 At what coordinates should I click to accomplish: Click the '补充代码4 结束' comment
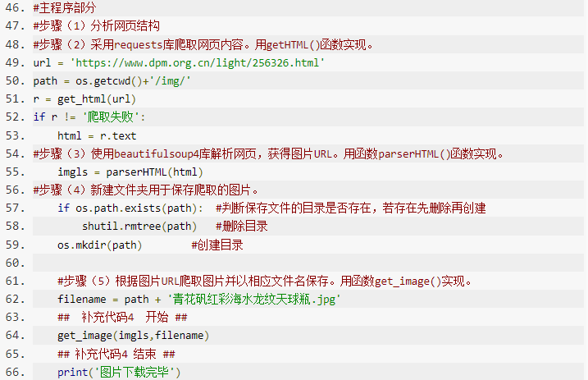(x=116, y=354)
